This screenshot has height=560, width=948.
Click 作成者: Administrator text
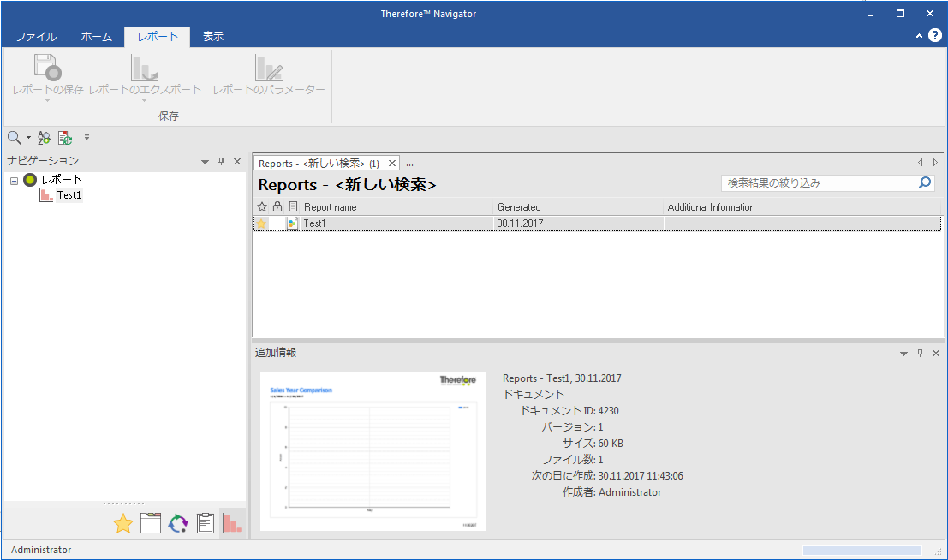click(x=611, y=492)
